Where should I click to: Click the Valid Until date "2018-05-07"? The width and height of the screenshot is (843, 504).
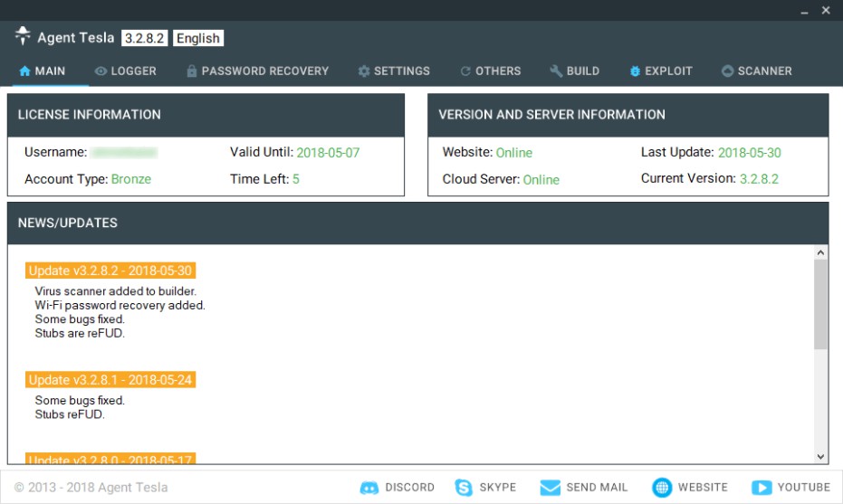click(328, 153)
